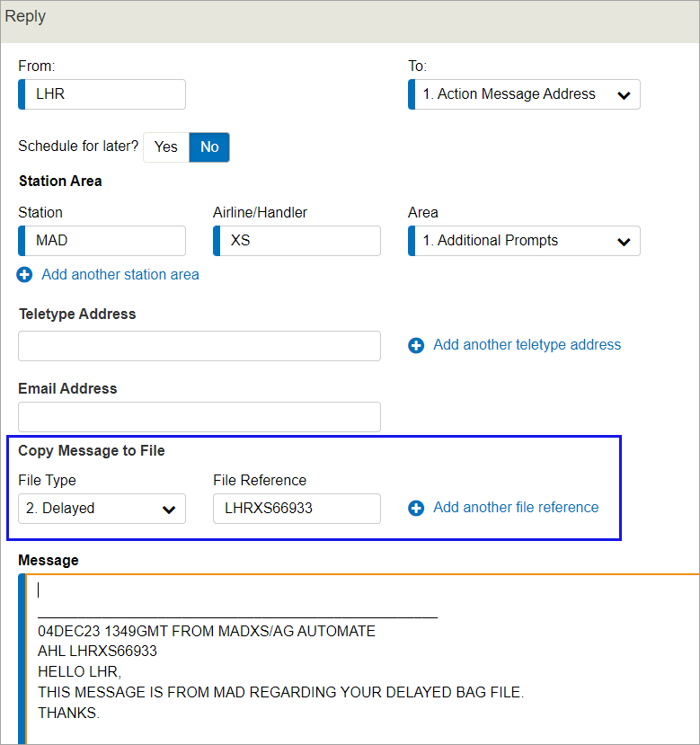Screen dimensions: 700x745
Task: Click the chevron arrow on Additional Prompts
Action: click(624, 242)
